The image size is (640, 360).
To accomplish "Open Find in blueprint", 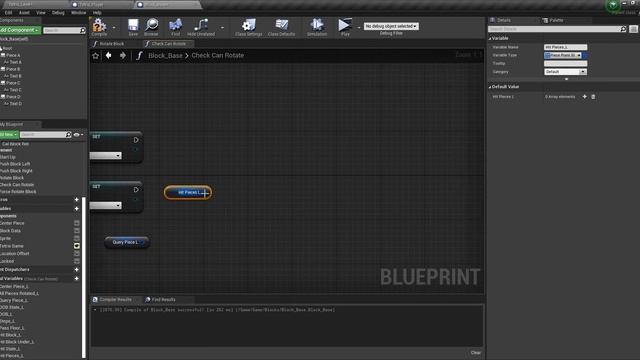I will coord(176,27).
